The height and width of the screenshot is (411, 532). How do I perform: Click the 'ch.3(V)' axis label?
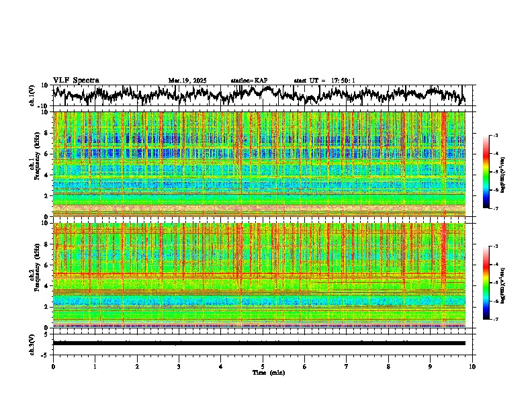coord(32,345)
